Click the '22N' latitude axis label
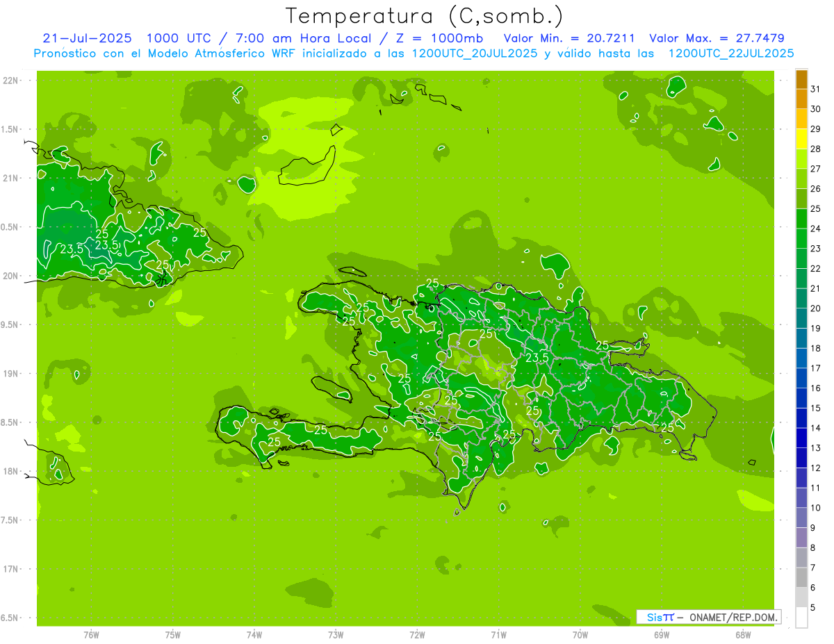 point(12,81)
